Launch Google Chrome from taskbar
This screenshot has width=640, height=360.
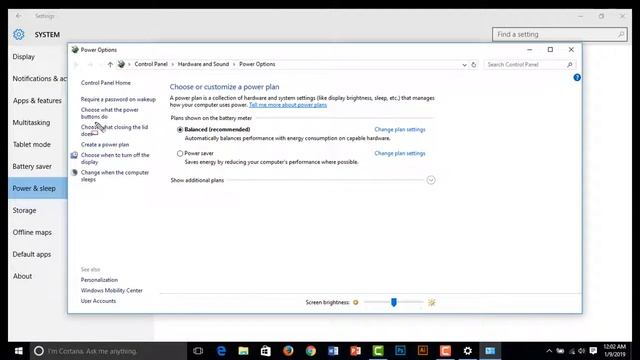(x=311, y=351)
